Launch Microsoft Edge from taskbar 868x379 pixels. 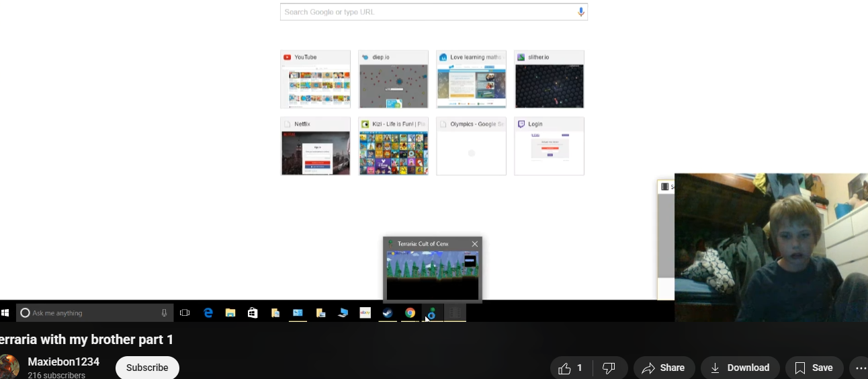click(x=208, y=312)
